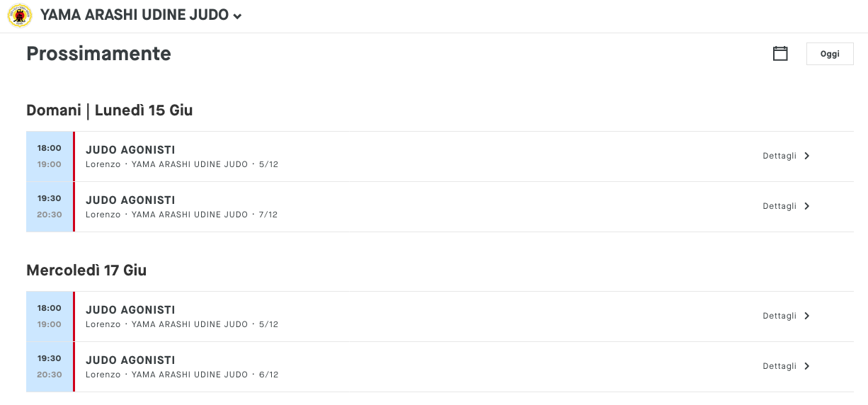The width and height of the screenshot is (868, 405).
Task: Open Dettagli for Wednesday 19:30 class
Action: (x=780, y=366)
